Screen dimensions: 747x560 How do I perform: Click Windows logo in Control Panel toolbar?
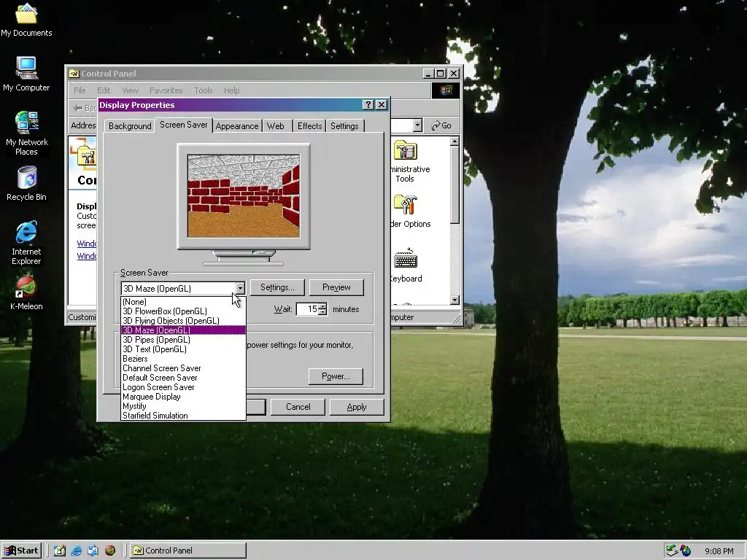click(x=446, y=90)
